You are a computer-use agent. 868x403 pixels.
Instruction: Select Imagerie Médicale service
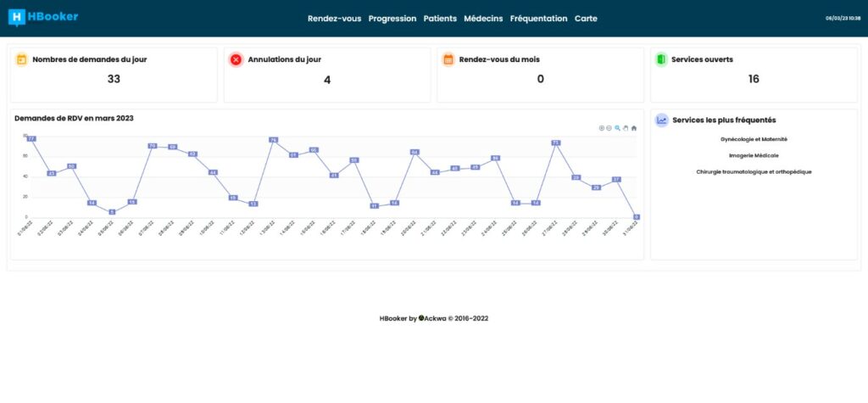point(754,155)
